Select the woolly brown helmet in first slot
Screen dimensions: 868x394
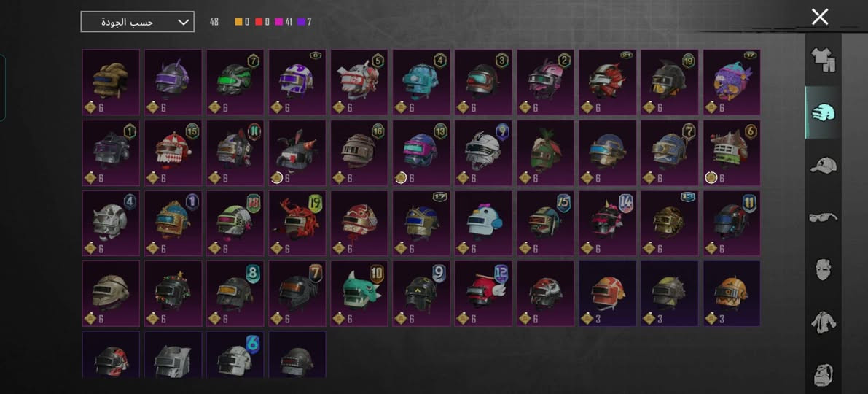111,82
